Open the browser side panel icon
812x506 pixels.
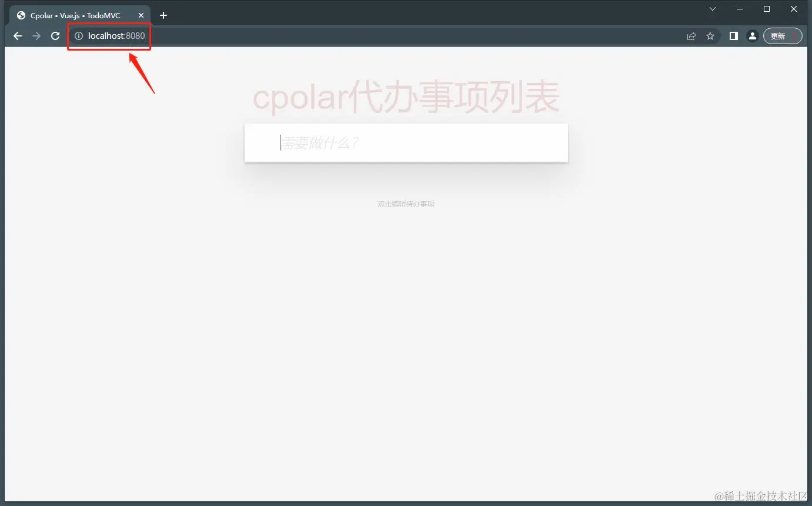(x=733, y=36)
